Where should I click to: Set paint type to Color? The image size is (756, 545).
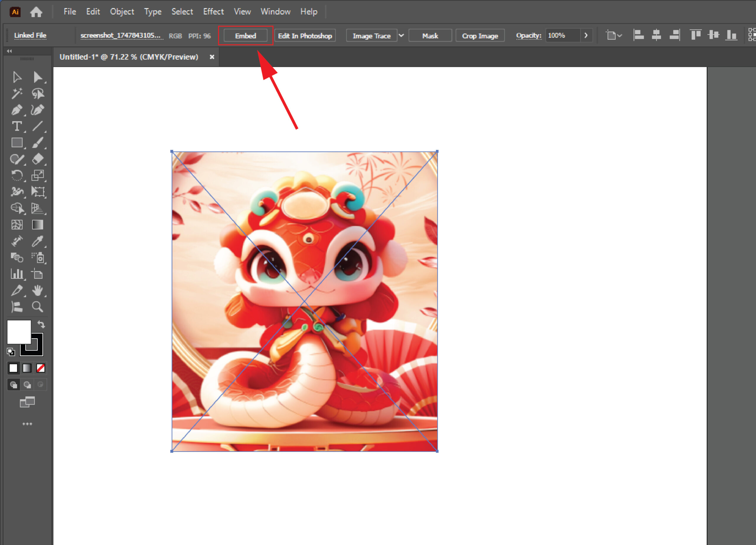(13, 368)
